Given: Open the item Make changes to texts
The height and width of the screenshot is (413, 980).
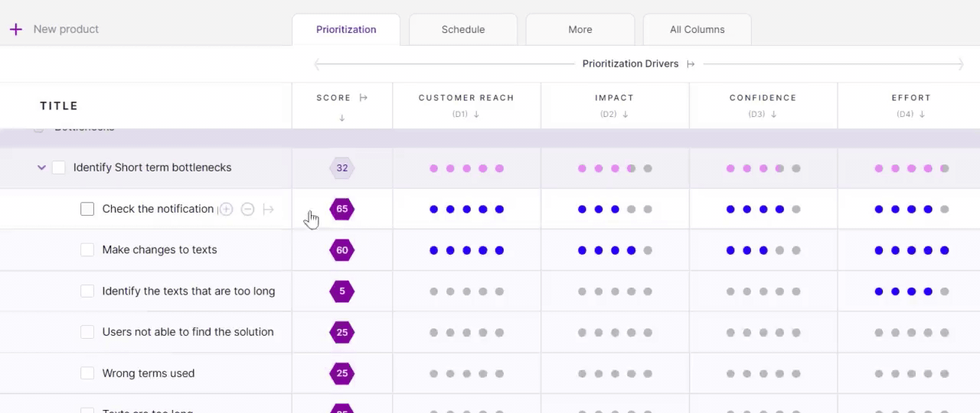Looking at the screenshot, I should point(159,250).
